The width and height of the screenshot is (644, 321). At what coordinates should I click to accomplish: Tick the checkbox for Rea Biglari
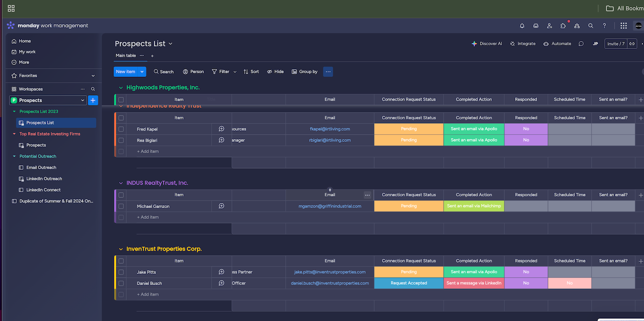click(121, 140)
